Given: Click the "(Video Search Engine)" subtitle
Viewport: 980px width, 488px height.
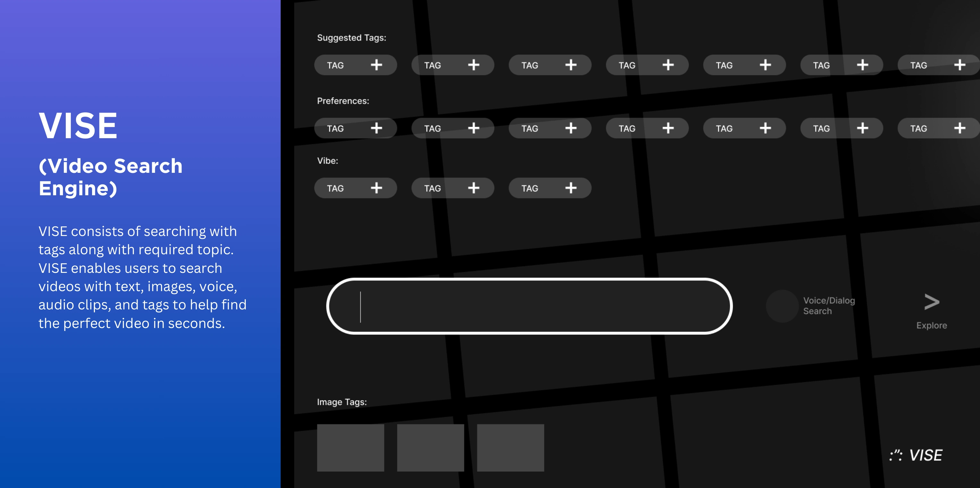Looking at the screenshot, I should (x=110, y=177).
